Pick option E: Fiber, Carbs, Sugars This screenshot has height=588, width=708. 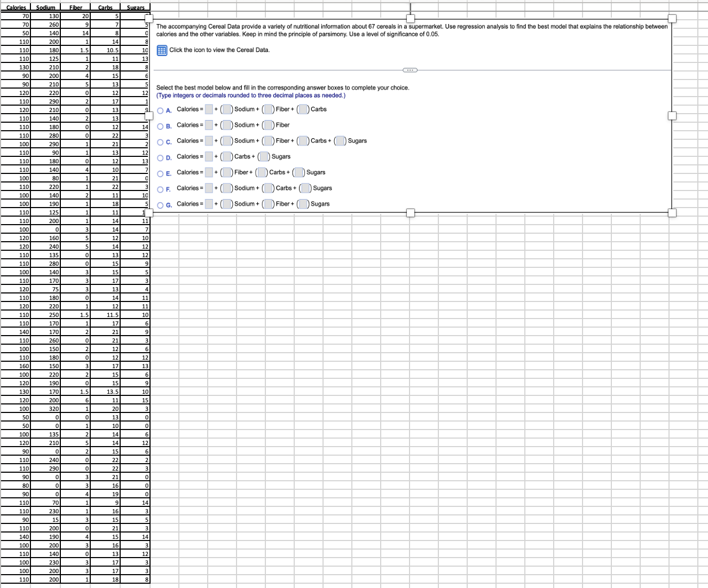coord(161,174)
